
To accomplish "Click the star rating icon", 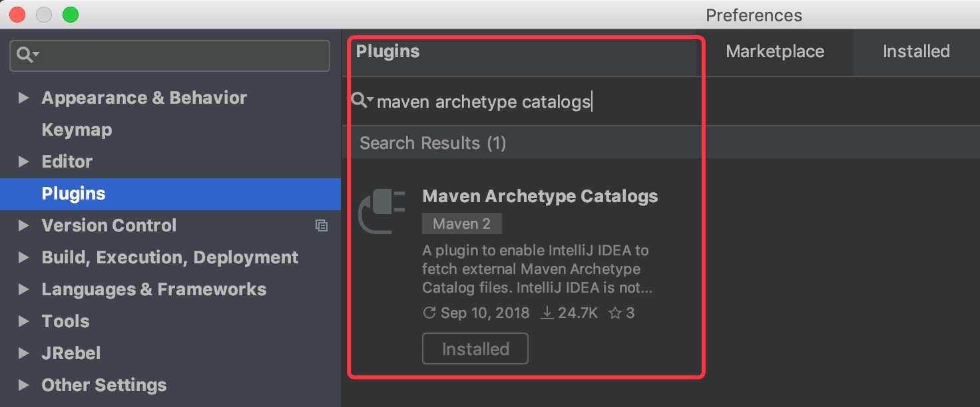I will (614, 313).
